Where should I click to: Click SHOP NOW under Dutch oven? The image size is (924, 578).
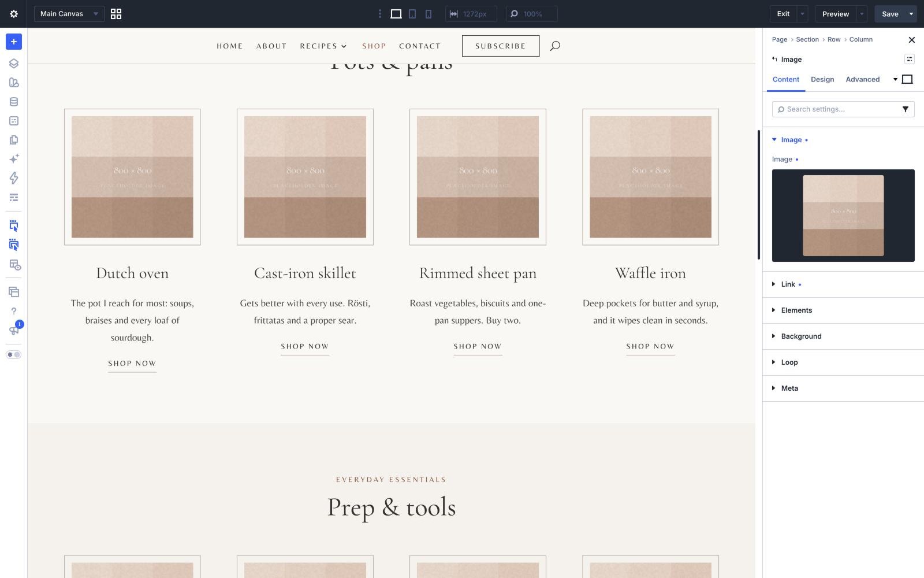[x=132, y=364]
